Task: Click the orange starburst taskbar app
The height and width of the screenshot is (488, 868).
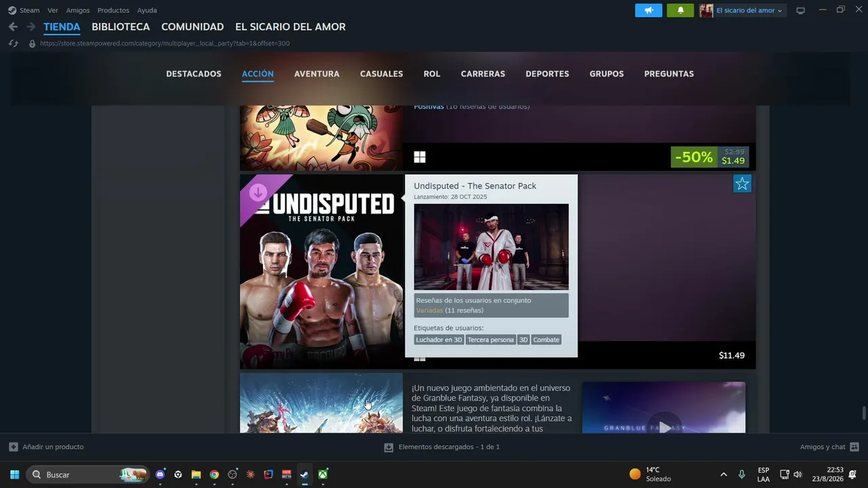Action: pos(250,474)
